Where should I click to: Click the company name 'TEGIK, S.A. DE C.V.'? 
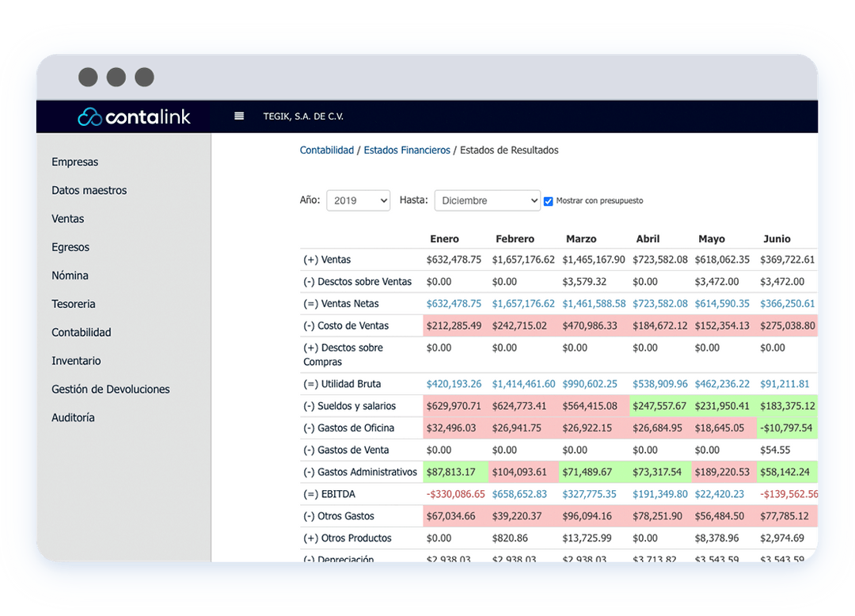[x=304, y=116]
